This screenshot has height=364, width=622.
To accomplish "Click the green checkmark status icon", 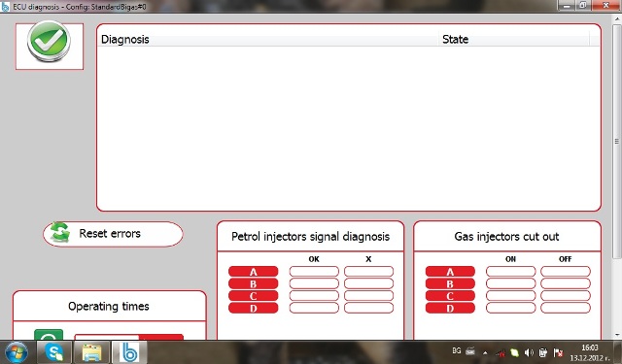I will [x=50, y=41].
